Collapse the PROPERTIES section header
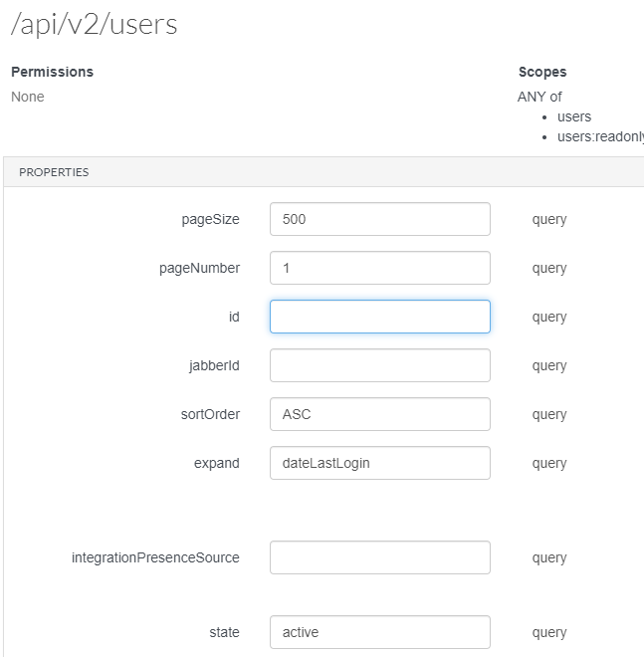This screenshot has height=657, width=644. tap(54, 172)
